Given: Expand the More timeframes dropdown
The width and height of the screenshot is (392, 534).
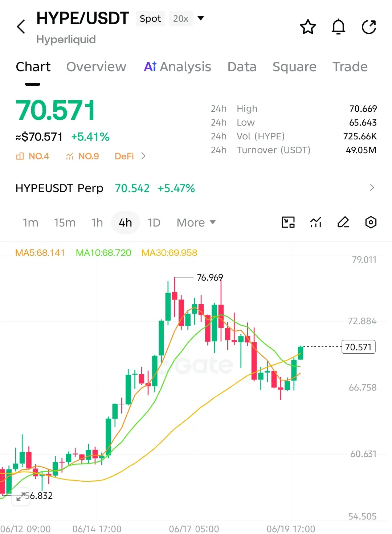Looking at the screenshot, I should (196, 223).
